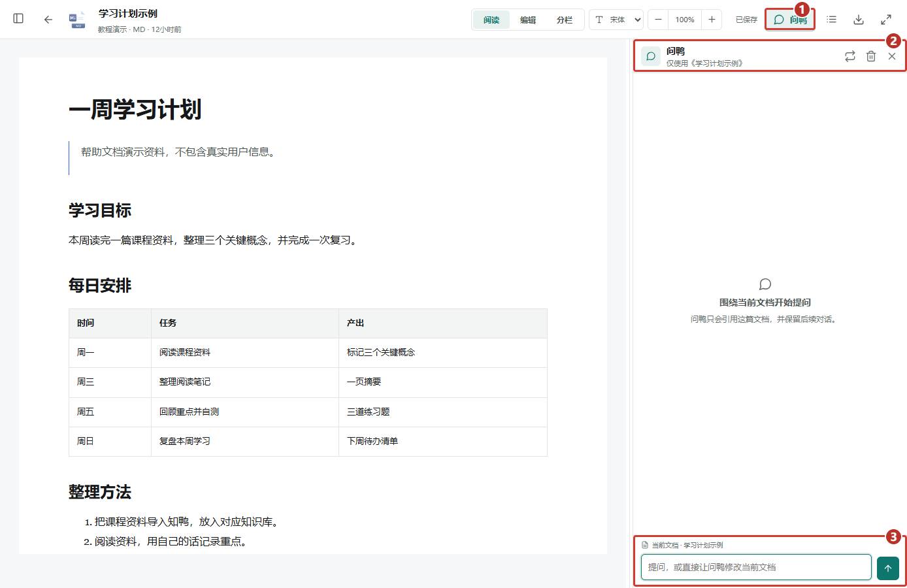The height and width of the screenshot is (588, 907).
Task: Click the 问鸭 panel chat bubble icon
Action: point(651,56)
